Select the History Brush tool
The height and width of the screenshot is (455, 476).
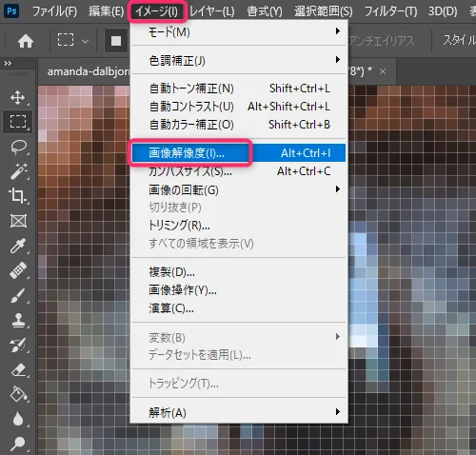[18, 345]
